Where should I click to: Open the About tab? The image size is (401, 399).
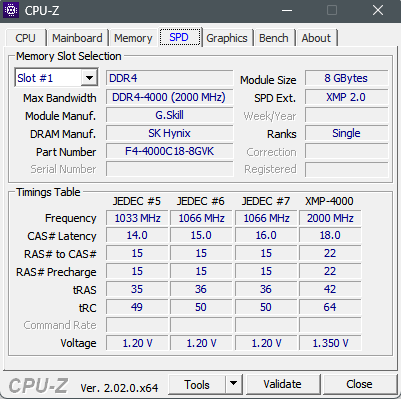(316, 38)
